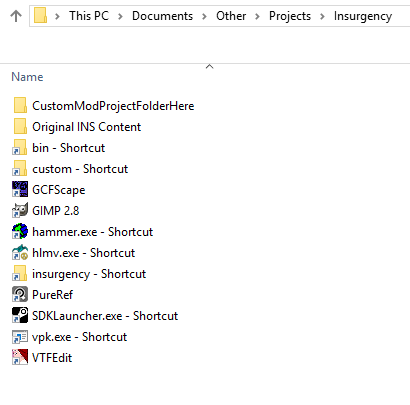Go up one folder level with up arrow

point(16,16)
